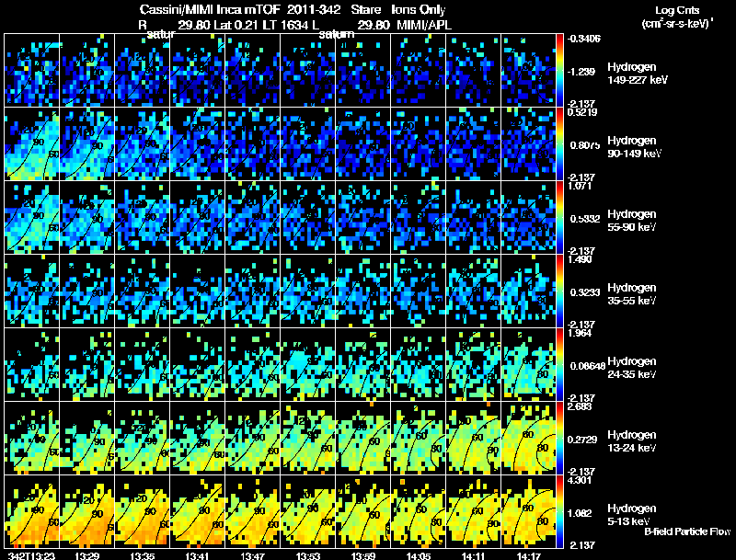Click the 'Stare' word in the title
The width and height of the screenshot is (736, 560).
coord(365,9)
